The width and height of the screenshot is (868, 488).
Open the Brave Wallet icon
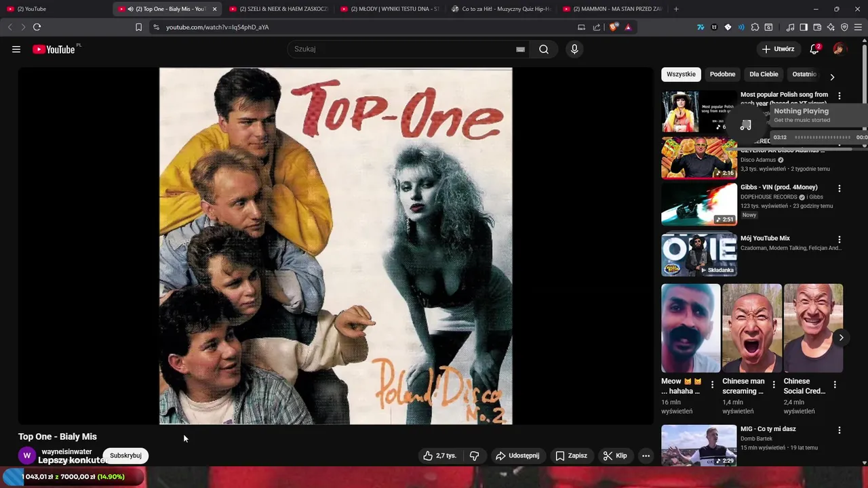pyautogui.click(x=817, y=27)
